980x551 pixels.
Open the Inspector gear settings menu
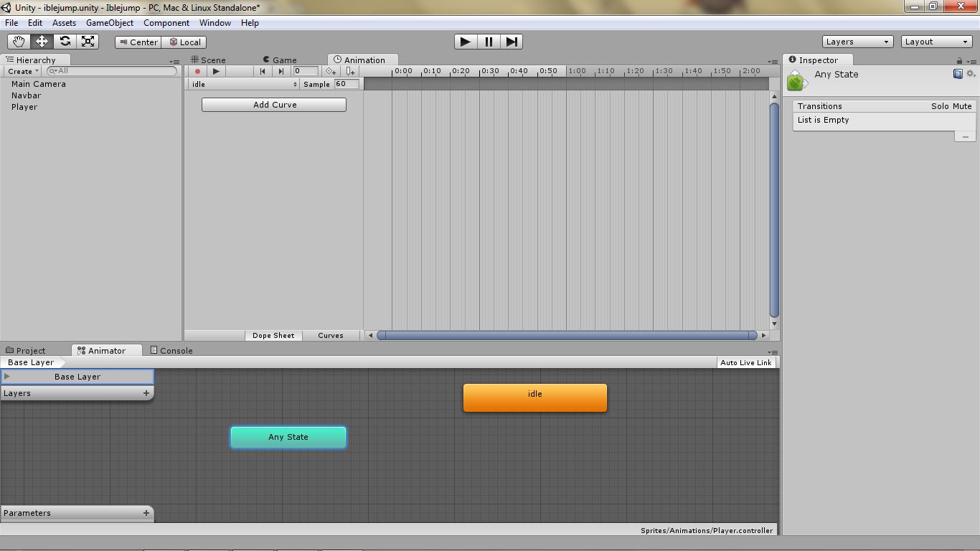pos(971,74)
